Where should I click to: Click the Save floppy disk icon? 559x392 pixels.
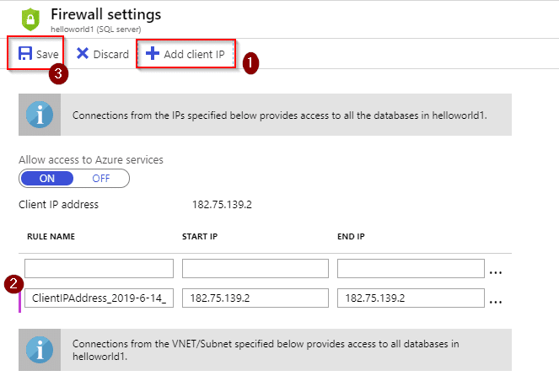tap(25, 53)
